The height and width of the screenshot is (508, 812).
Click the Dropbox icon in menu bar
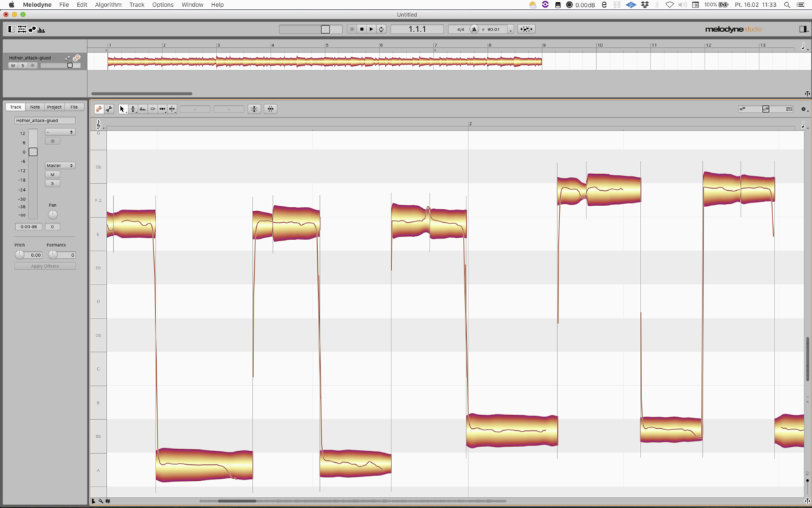(x=645, y=5)
